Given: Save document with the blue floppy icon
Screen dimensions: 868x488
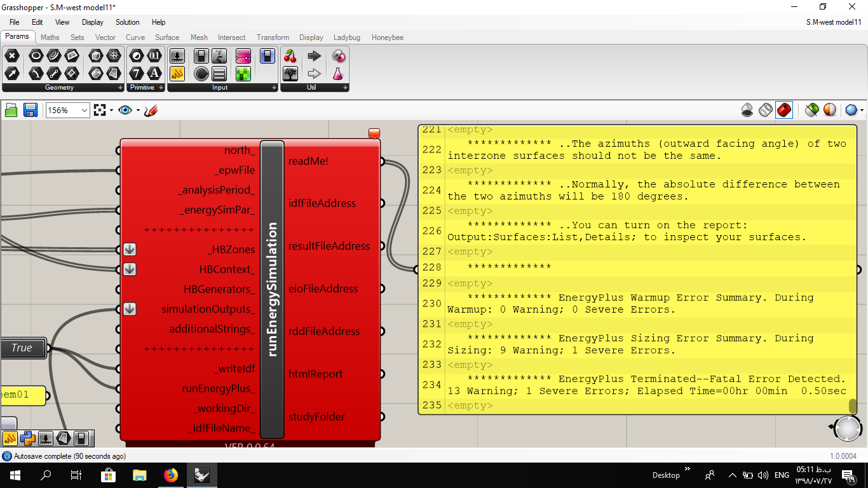Looking at the screenshot, I should [x=30, y=111].
